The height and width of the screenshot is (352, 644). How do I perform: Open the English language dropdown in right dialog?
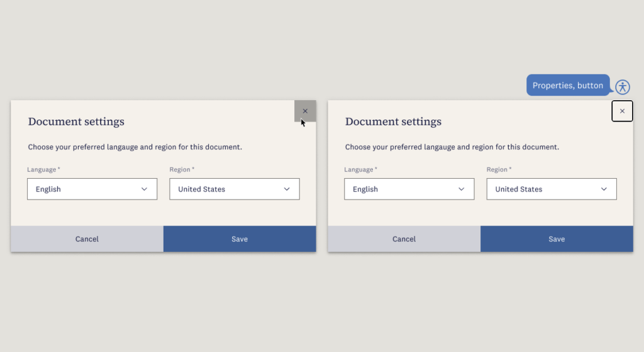tap(409, 189)
